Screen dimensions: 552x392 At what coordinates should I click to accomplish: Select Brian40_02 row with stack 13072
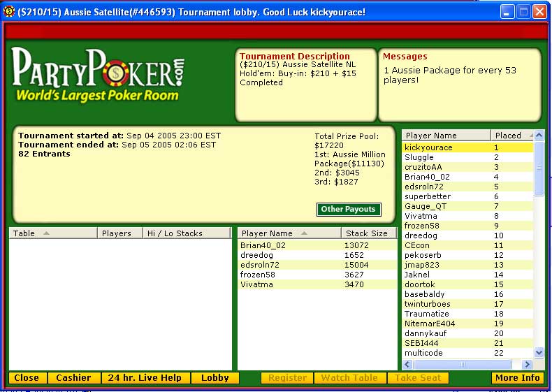coord(317,245)
